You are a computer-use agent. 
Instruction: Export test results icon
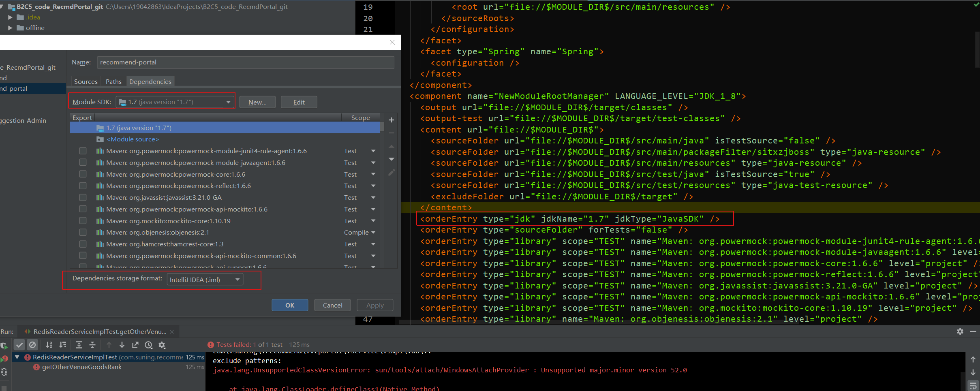coord(135,345)
